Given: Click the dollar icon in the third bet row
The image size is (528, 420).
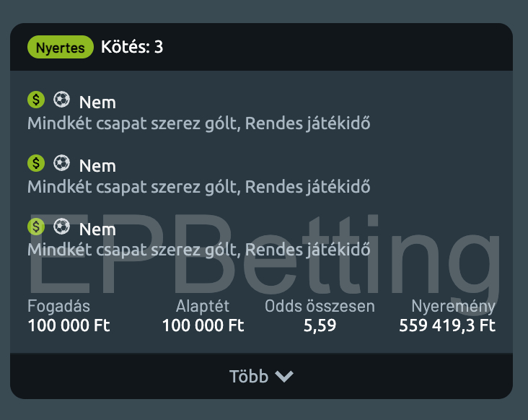Looking at the screenshot, I should click(35, 227).
